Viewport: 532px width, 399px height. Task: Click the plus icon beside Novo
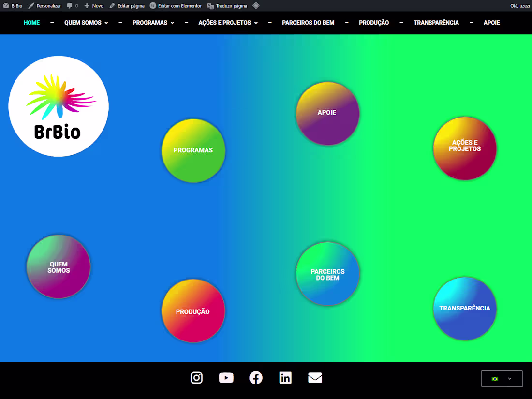(x=87, y=6)
